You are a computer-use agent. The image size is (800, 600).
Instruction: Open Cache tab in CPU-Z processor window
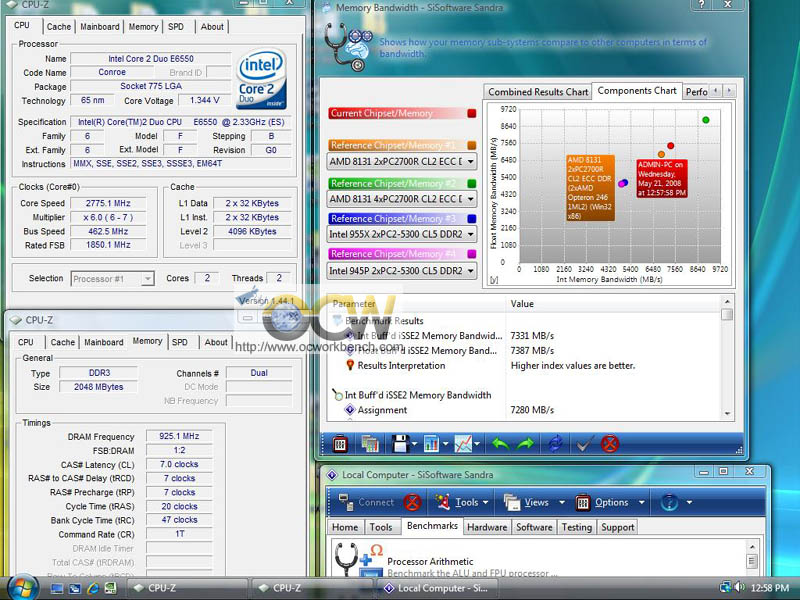click(x=59, y=27)
